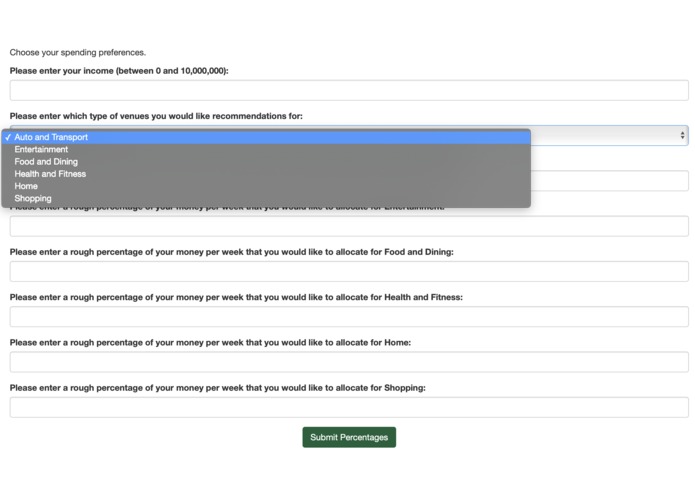The width and height of the screenshot is (695, 494).
Task: Pick Food and Dining in the dropdown
Action: tap(266, 162)
